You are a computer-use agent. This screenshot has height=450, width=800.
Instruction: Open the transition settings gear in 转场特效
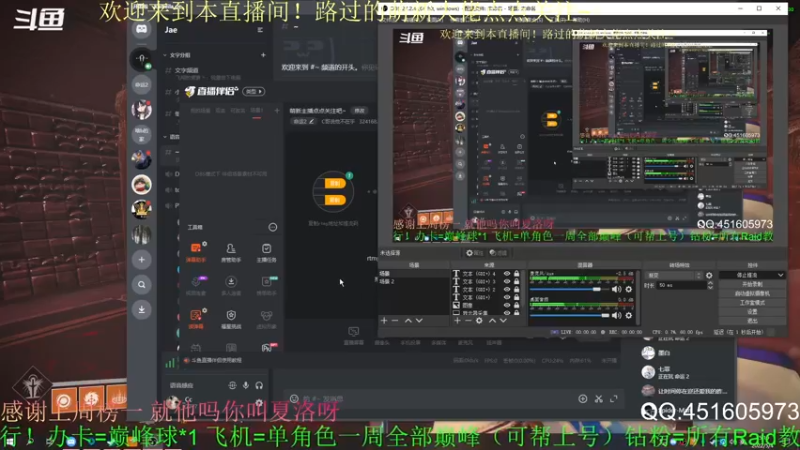709,276
